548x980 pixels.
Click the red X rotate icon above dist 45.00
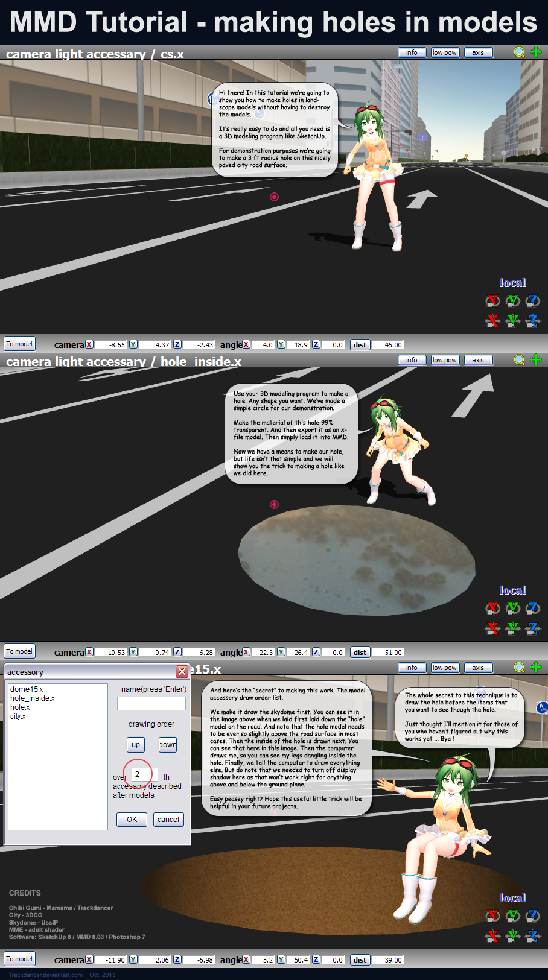pos(493,300)
